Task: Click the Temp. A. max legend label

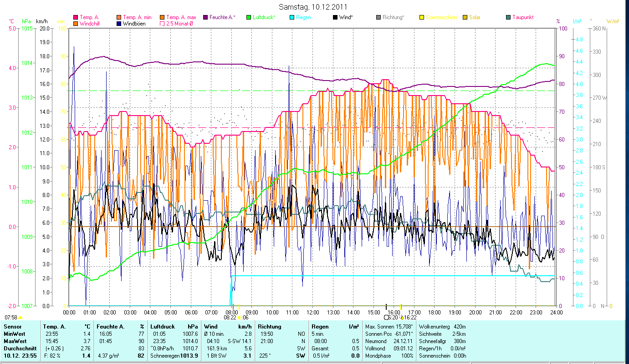Action: [x=181, y=18]
